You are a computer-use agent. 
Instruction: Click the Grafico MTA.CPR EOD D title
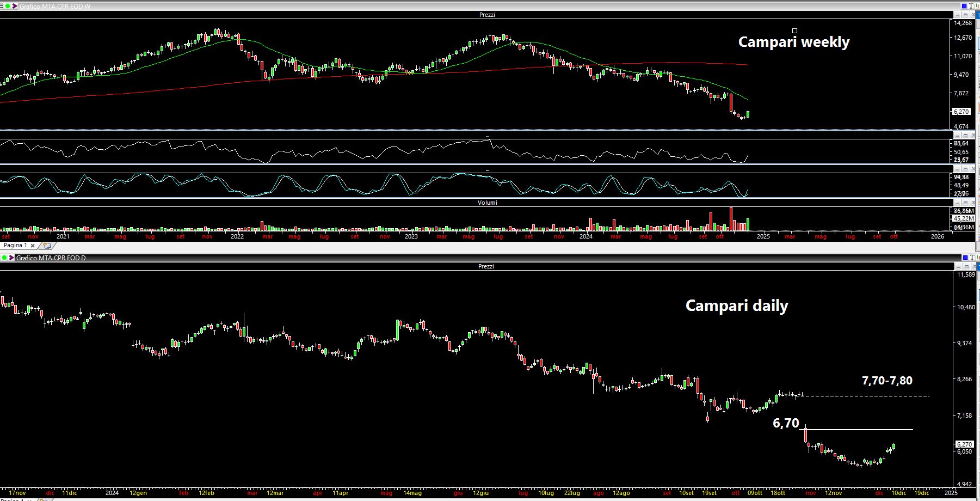coord(51,258)
